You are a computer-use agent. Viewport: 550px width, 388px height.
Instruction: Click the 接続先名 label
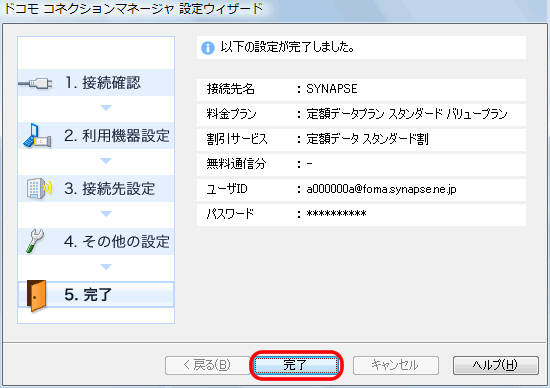coord(230,89)
